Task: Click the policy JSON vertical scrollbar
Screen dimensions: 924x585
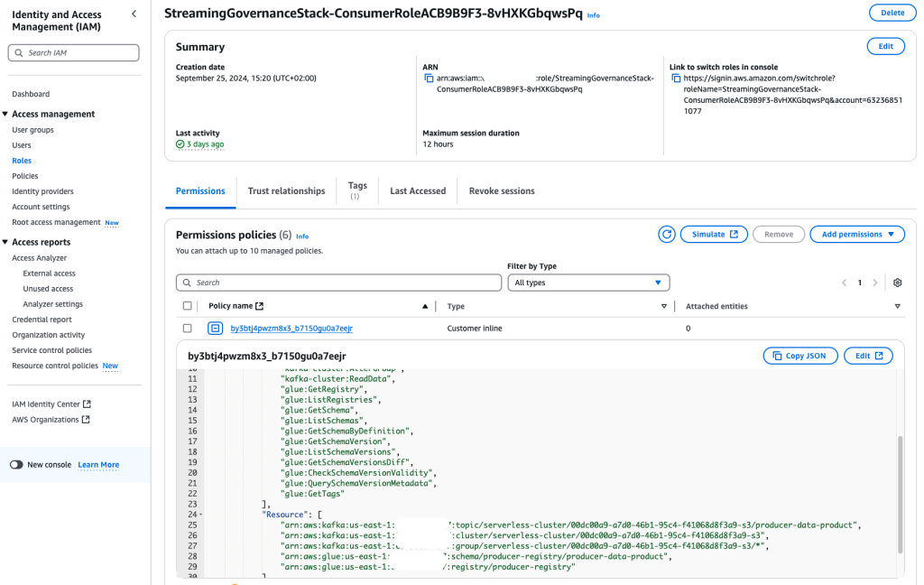Action: point(900,494)
